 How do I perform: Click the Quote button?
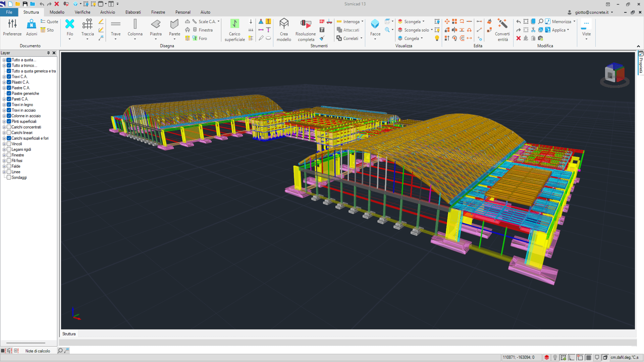49,21
